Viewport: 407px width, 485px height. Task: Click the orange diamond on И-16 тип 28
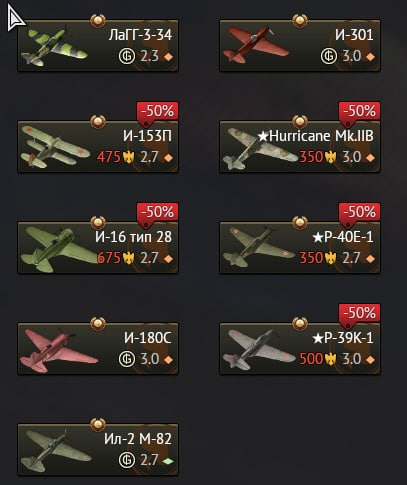[x=168, y=259]
